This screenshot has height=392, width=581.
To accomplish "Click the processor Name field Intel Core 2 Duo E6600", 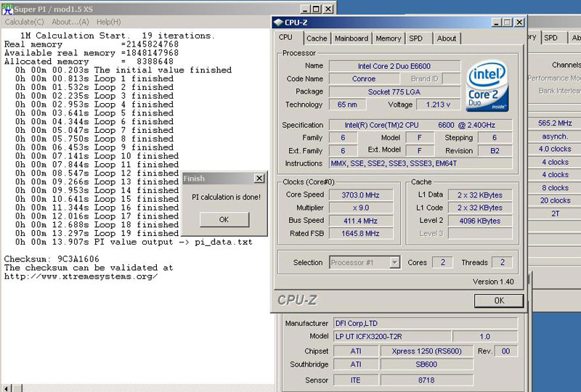I will click(x=394, y=66).
